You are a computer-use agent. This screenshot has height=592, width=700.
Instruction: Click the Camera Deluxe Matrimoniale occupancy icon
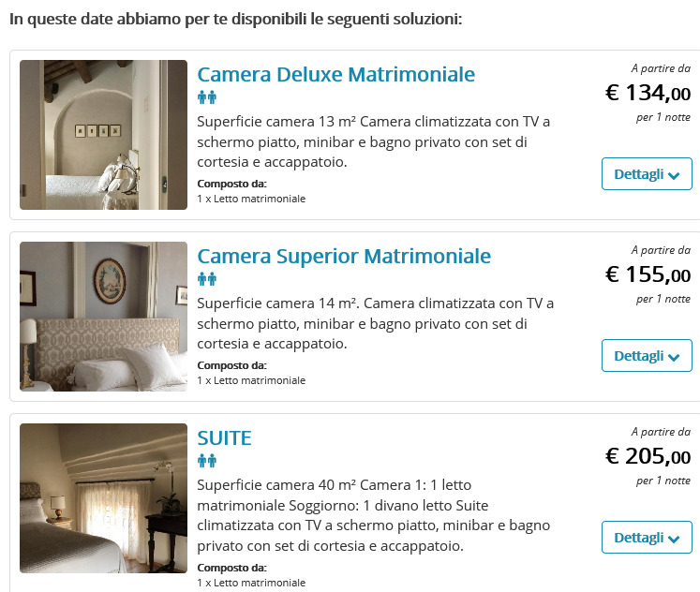point(207,96)
